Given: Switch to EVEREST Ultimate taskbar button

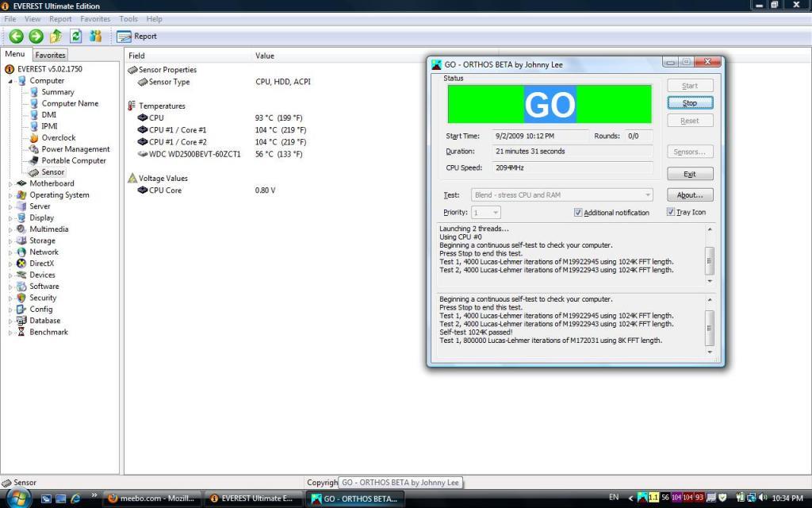Looking at the screenshot, I should point(252,498).
